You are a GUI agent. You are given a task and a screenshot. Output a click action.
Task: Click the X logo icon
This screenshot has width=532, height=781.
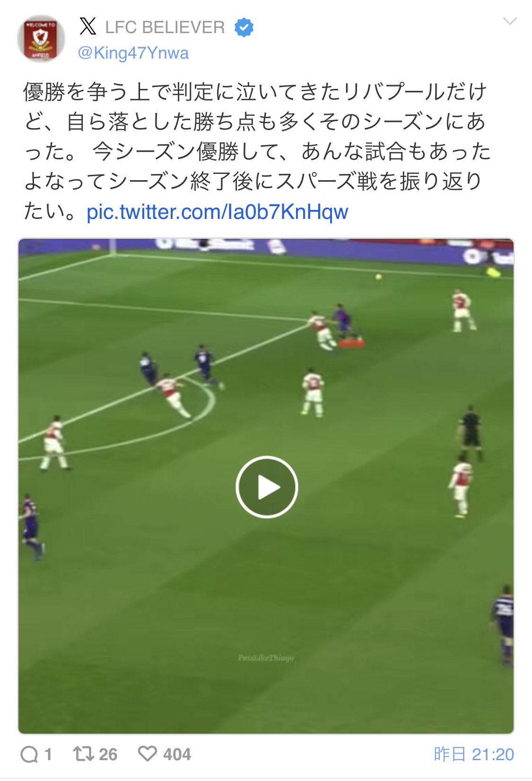pos(88,26)
